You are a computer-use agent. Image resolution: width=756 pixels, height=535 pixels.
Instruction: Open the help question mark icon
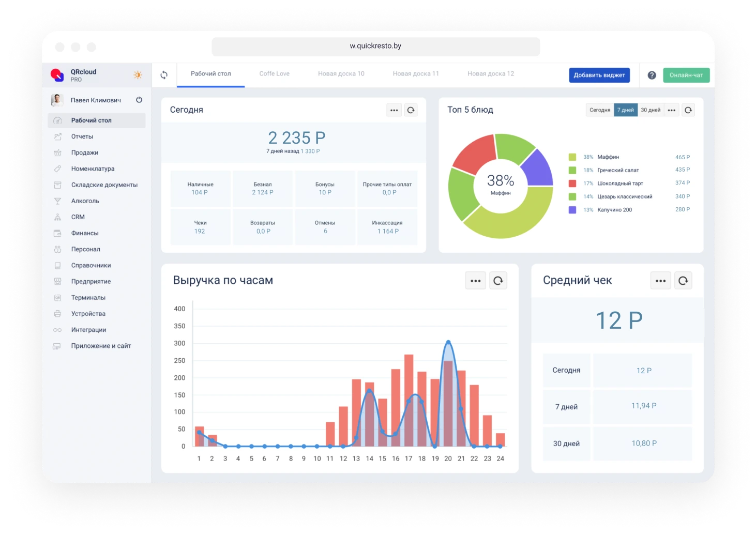652,75
